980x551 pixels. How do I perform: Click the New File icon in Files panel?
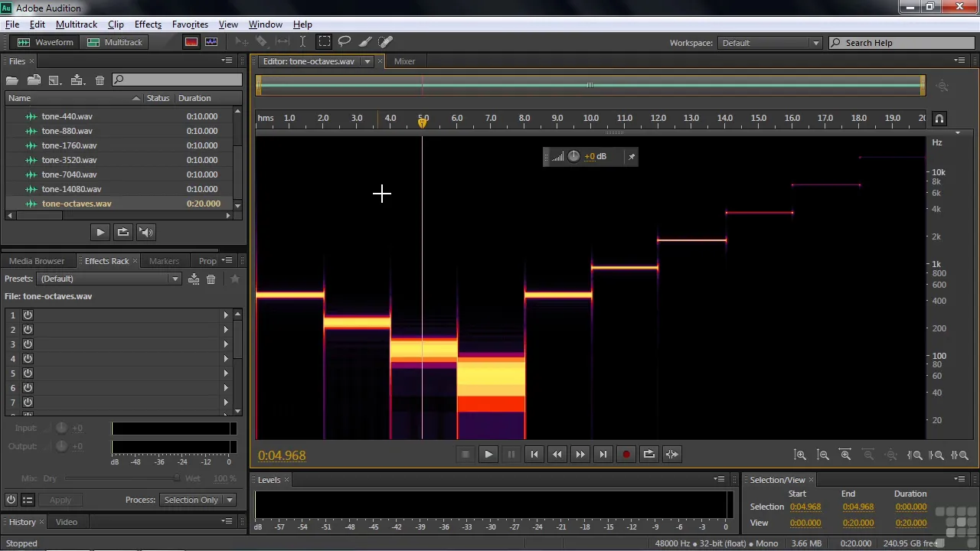[x=54, y=80]
